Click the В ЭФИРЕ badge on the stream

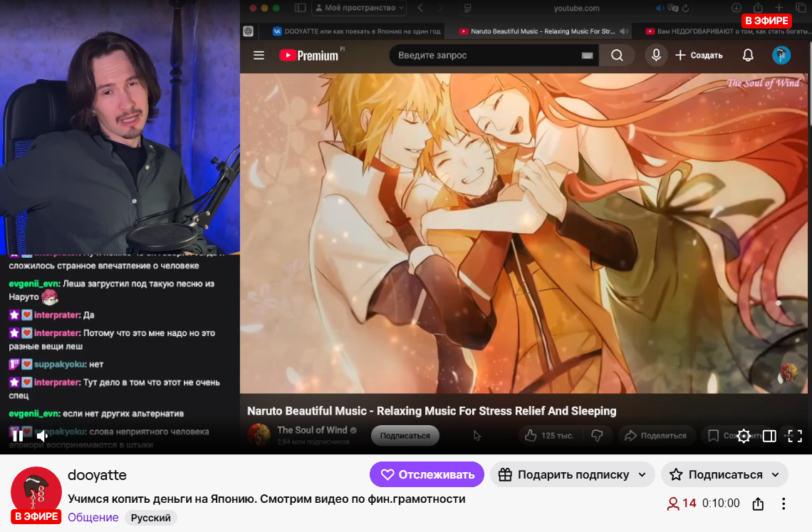[x=767, y=21]
